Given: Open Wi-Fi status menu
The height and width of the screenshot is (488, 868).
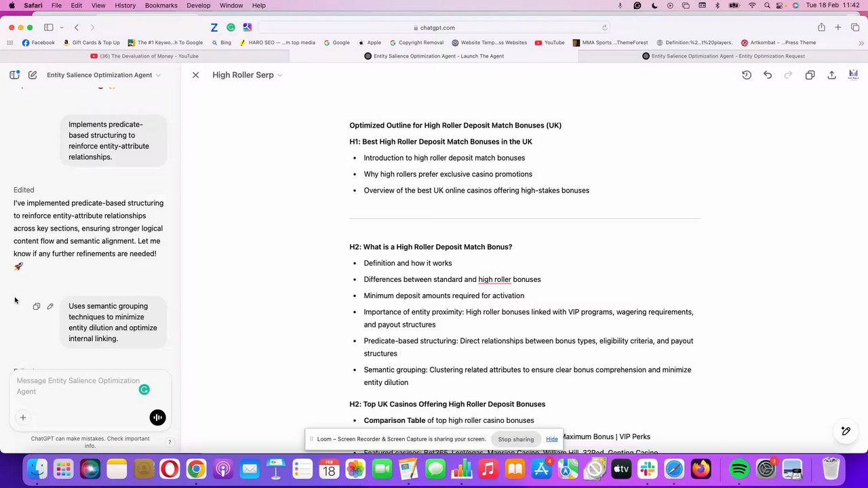Looking at the screenshot, I should [752, 5].
